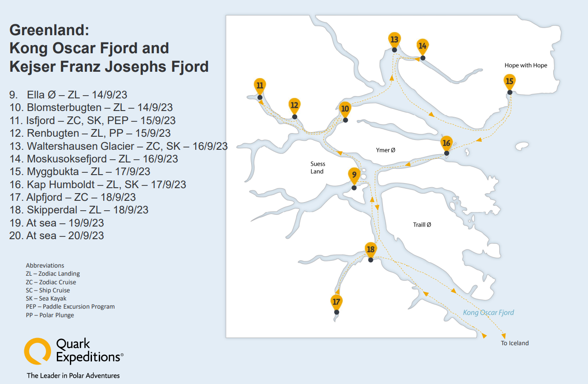Click map pin number 10
Viewport: 588px width, 384px height.
coord(345,109)
